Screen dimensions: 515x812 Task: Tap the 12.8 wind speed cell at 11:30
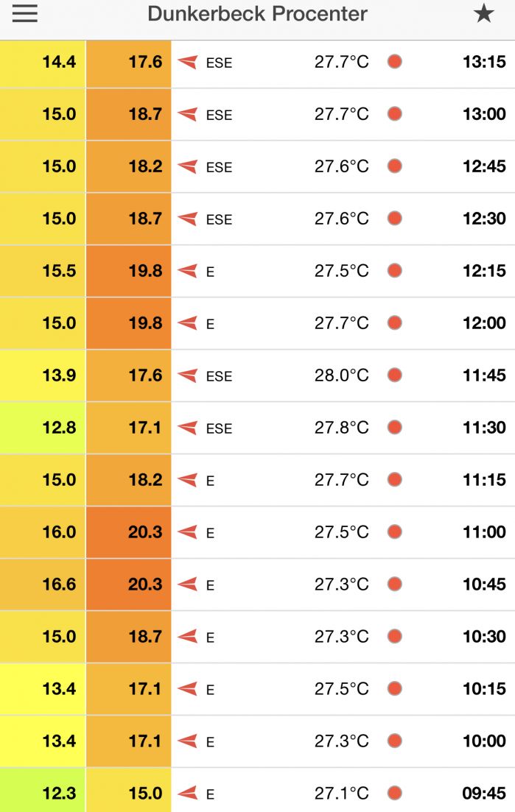click(43, 428)
